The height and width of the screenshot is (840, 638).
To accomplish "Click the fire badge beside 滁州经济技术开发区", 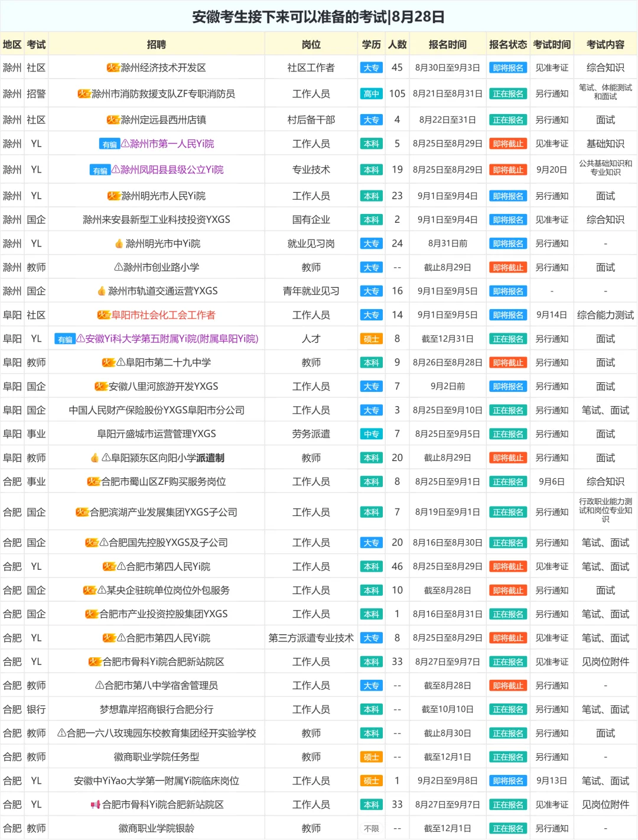I will (113, 68).
